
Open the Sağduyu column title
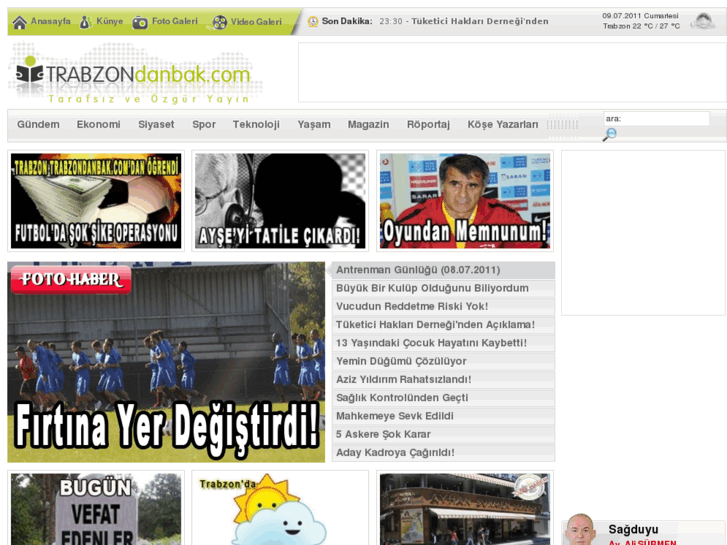[x=633, y=529]
